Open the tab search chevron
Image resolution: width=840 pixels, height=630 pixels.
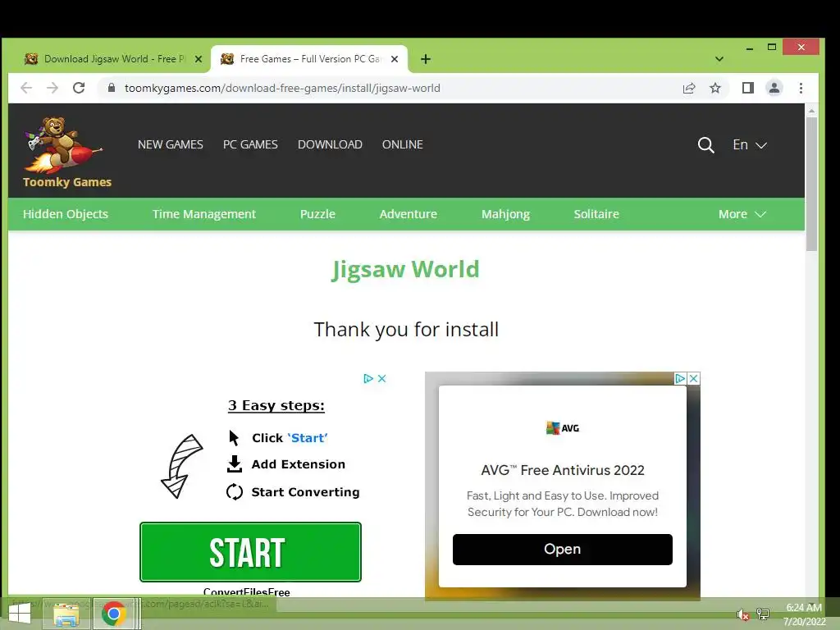(719, 59)
